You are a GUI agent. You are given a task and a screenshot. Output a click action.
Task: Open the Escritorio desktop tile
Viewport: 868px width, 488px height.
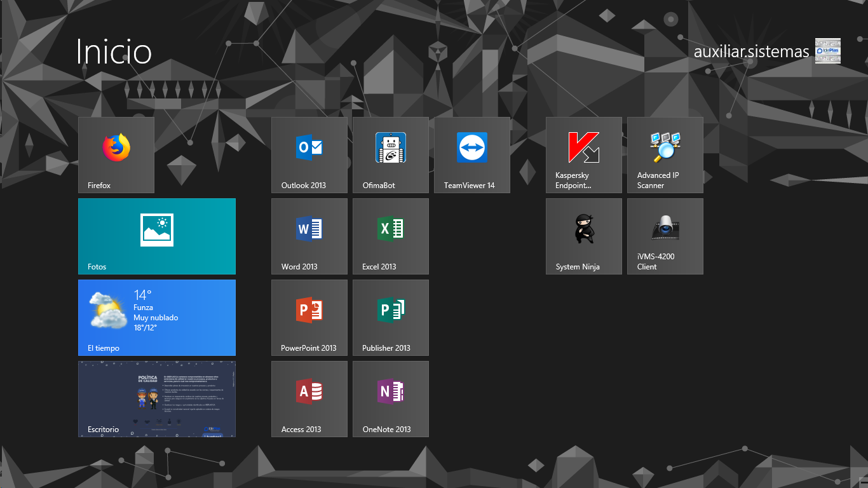click(x=157, y=399)
